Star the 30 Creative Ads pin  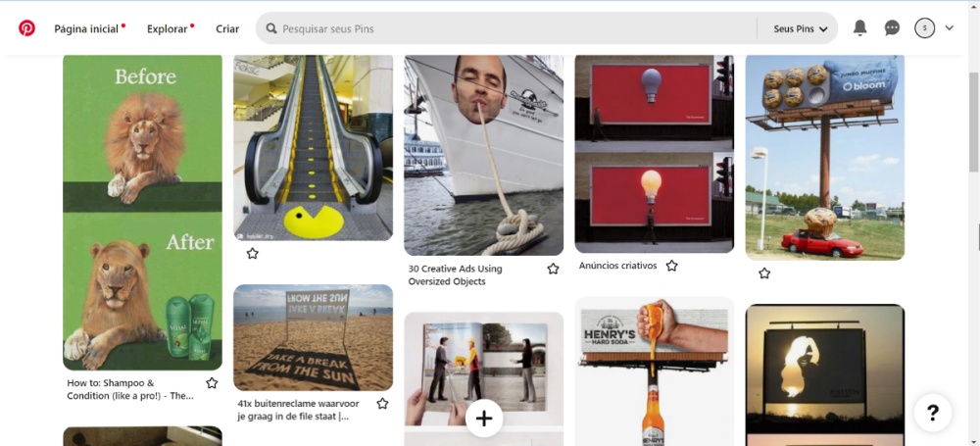pos(553,269)
